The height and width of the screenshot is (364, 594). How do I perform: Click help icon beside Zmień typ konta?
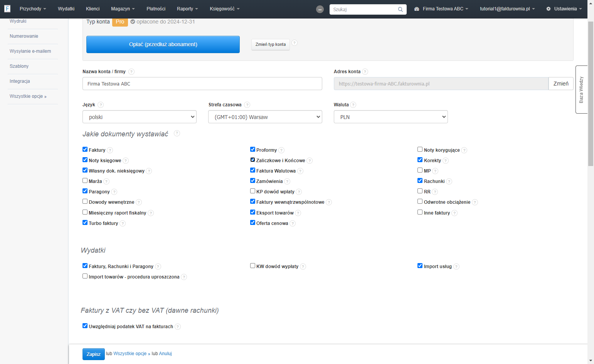point(294,43)
